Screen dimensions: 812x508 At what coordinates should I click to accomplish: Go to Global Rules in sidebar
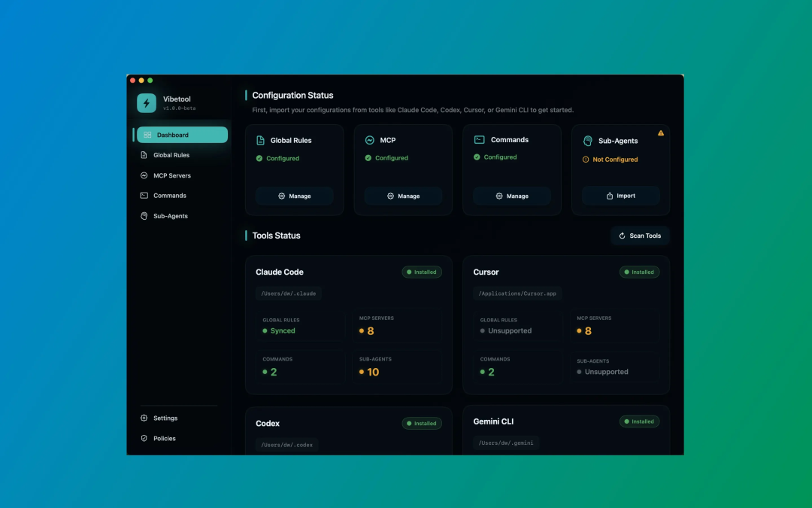coord(171,155)
